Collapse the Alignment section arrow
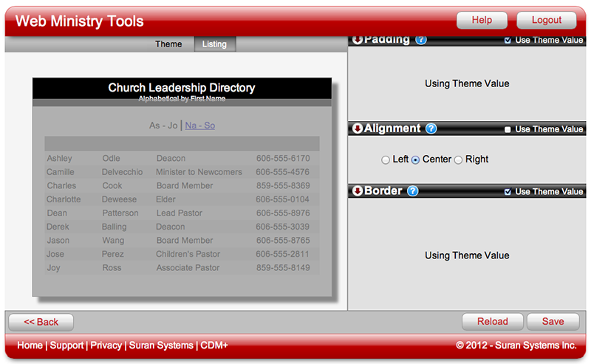Screen dimensions: 591x364 pos(358,128)
